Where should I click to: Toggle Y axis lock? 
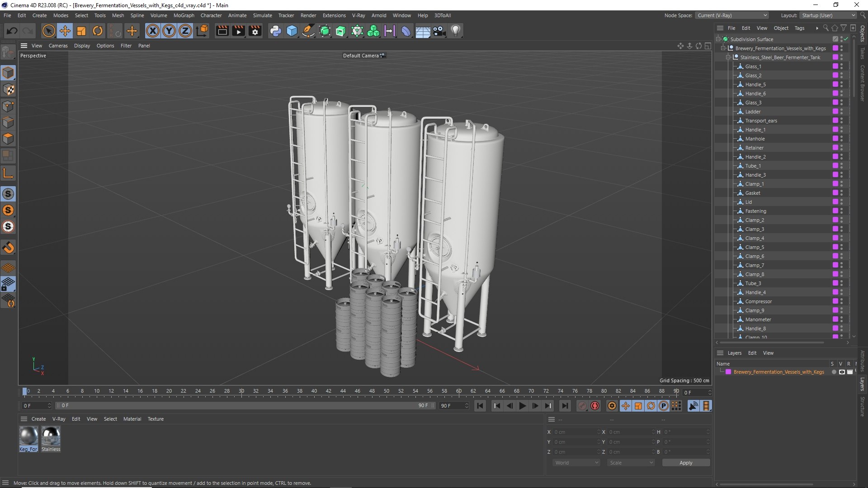pos(169,31)
